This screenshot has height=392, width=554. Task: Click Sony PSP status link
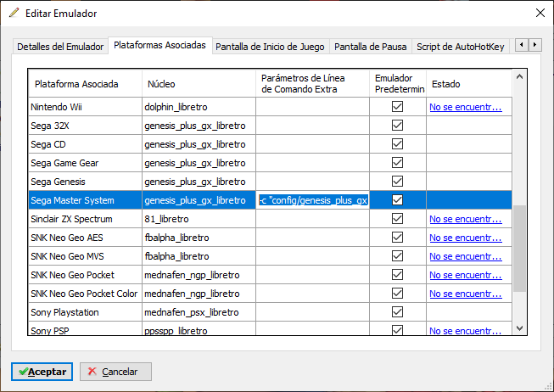(466, 331)
